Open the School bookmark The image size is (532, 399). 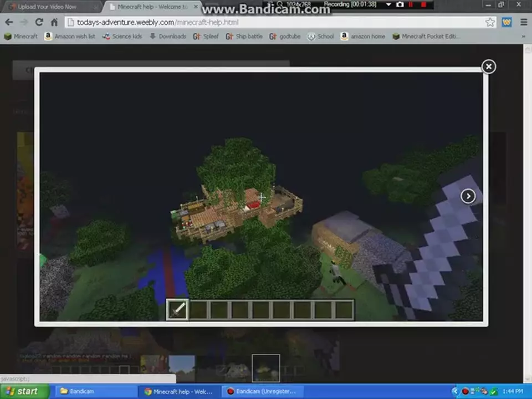point(321,37)
